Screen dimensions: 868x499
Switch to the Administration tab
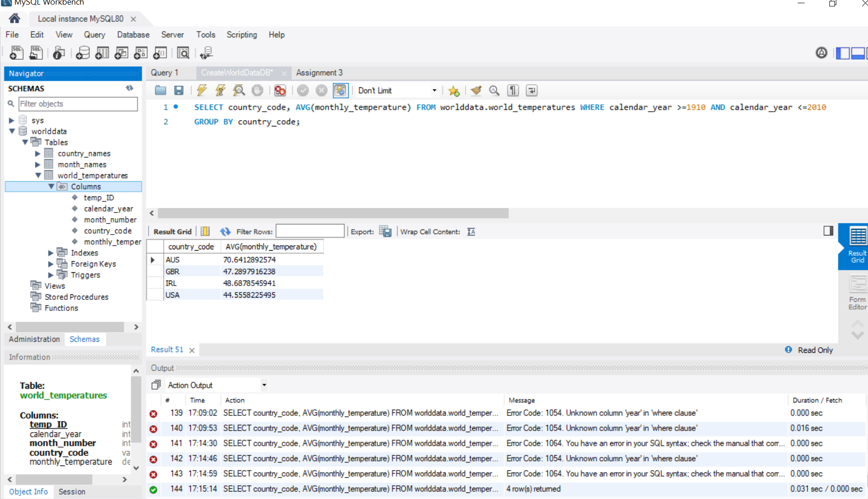[x=34, y=339]
